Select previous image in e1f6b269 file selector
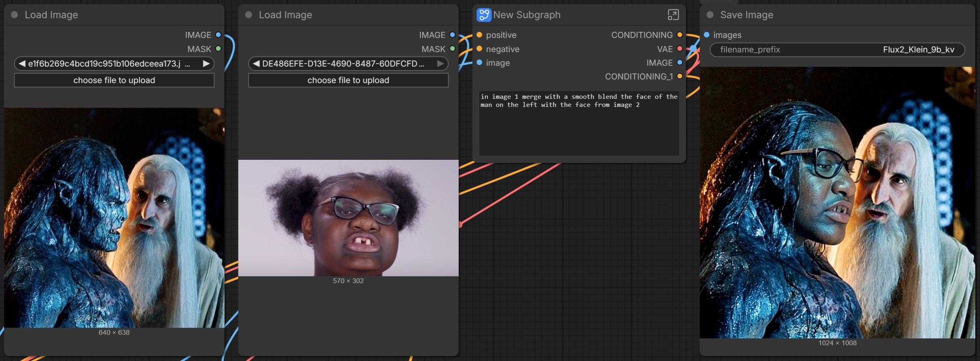980x361 pixels. coord(22,64)
